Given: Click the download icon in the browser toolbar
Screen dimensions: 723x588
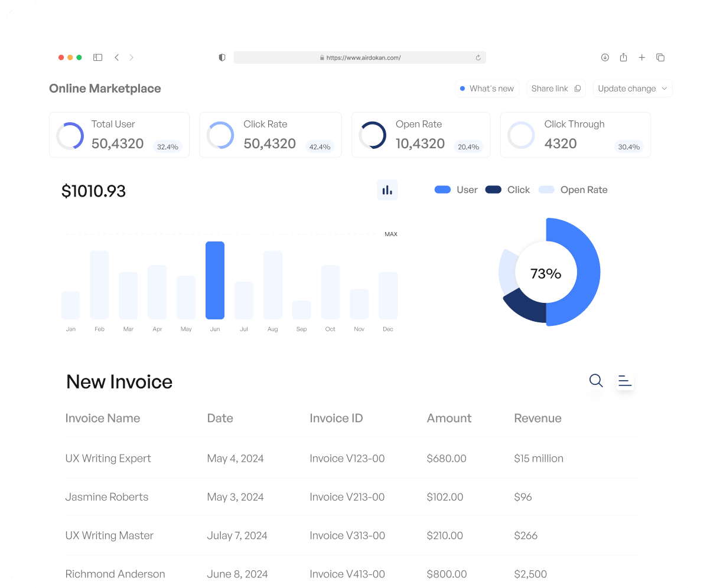Looking at the screenshot, I should pyautogui.click(x=604, y=57).
